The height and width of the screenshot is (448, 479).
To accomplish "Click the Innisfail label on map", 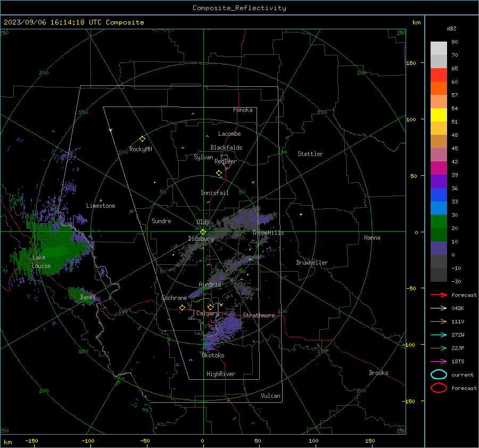I will pyautogui.click(x=214, y=193).
